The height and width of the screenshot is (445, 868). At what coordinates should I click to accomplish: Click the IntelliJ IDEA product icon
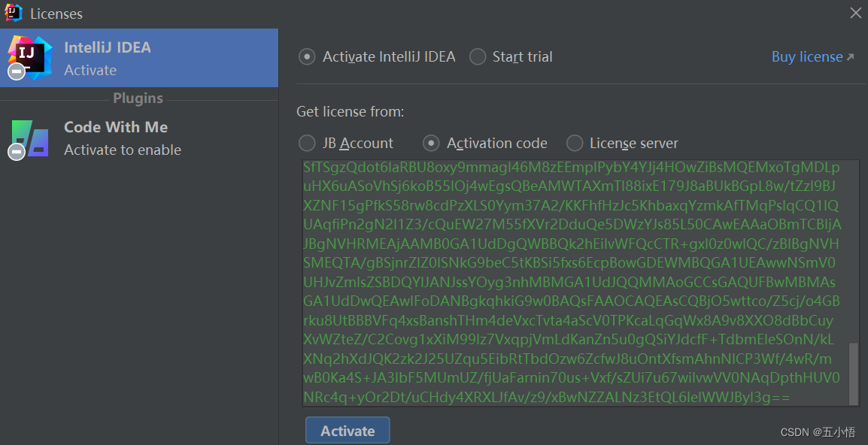click(x=29, y=58)
